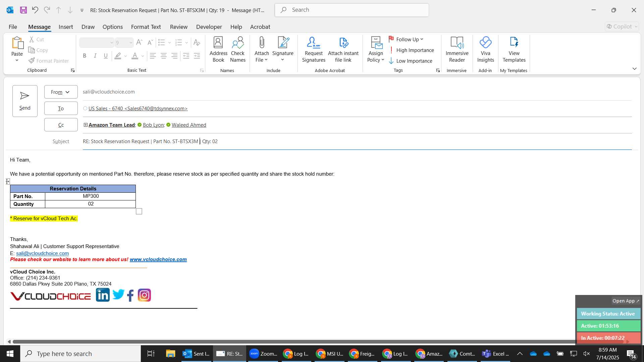The width and height of the screenshot is (644, 362).
Task: Switch to the Review tab
Action: (x=179, y=27)
